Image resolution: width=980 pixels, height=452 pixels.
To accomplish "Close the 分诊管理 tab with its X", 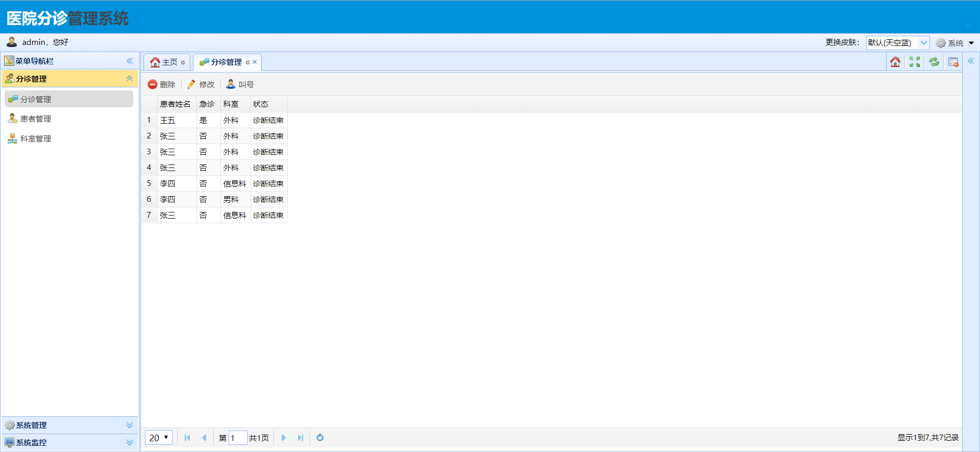I will 255,62.
